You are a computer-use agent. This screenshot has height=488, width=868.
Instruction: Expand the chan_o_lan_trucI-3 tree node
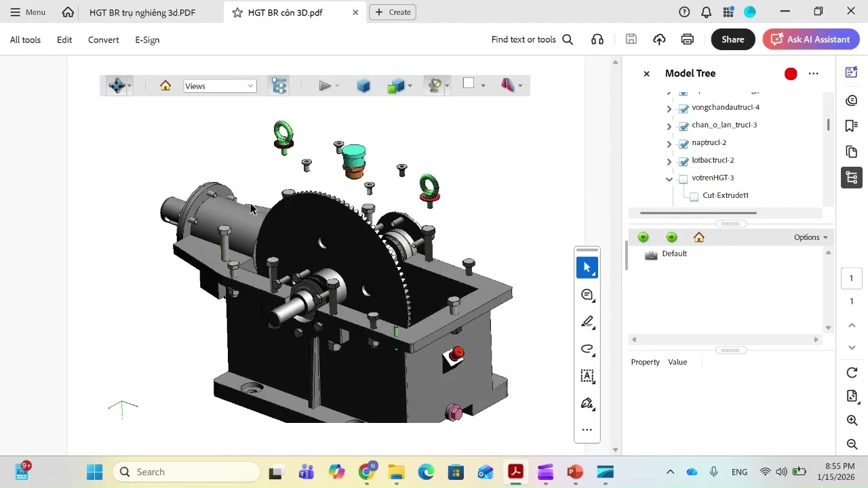point(669,126)
